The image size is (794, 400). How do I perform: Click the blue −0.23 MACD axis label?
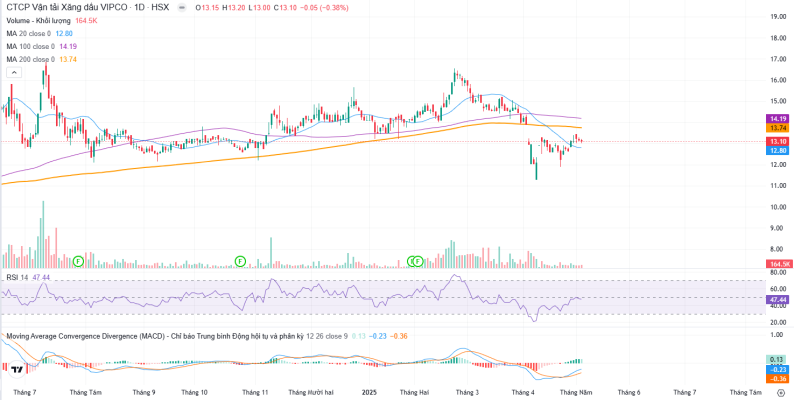[777, 370]
